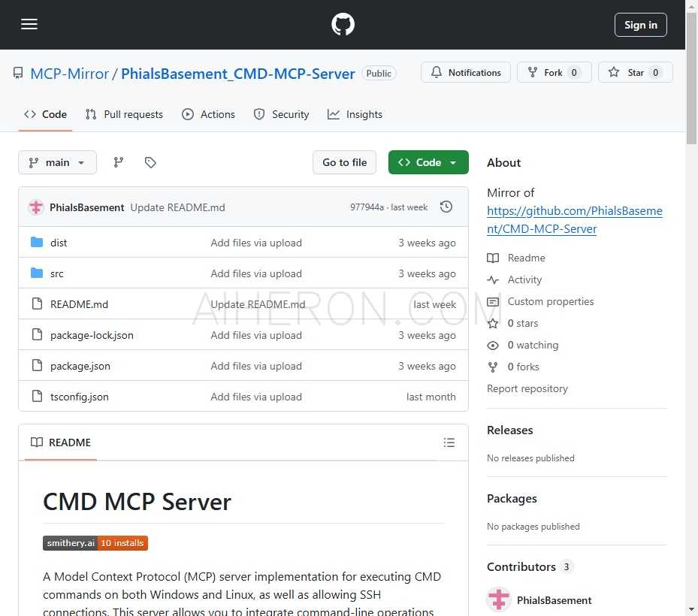The width and height of the screenshot is (698, 616).
Task: Open the Packages heading link
Action: [x=512, y=499]
